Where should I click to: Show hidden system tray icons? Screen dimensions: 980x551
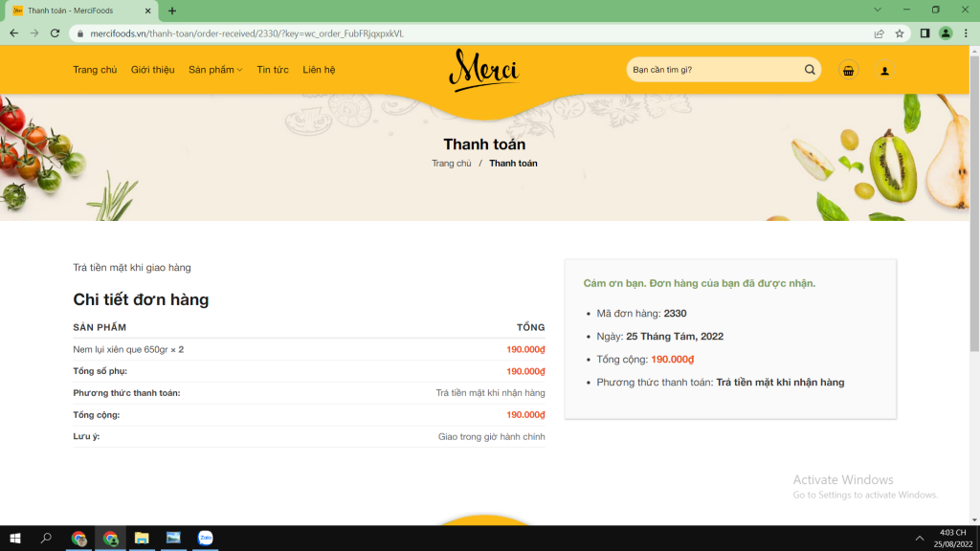[x=920, y=539]
